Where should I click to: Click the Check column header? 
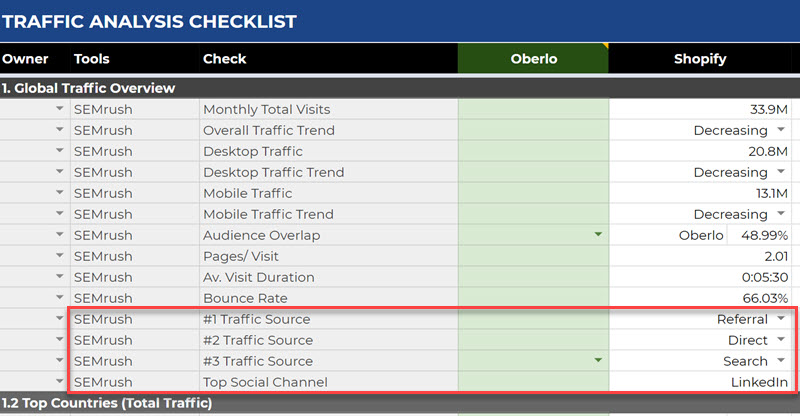225,59
